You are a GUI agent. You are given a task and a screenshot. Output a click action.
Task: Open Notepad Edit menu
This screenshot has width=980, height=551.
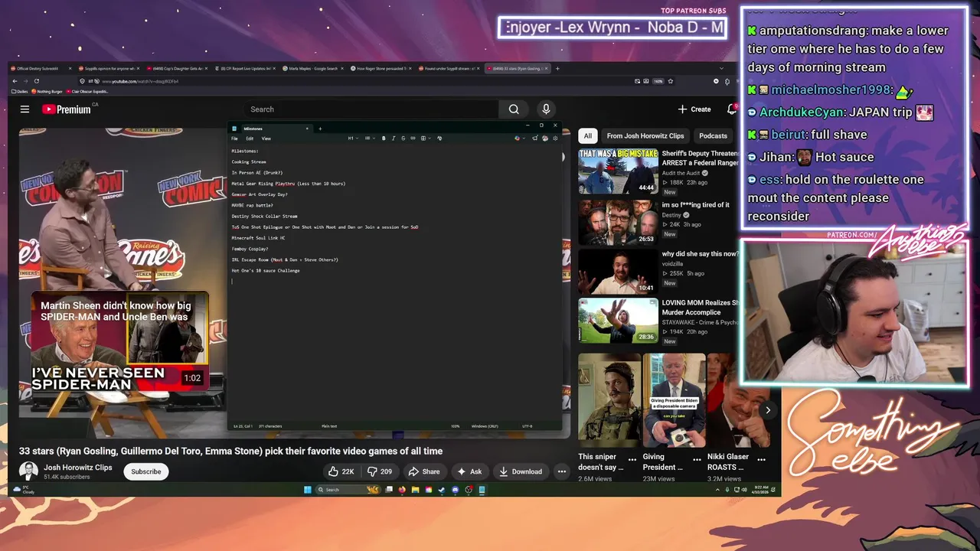tap(250, 139)
